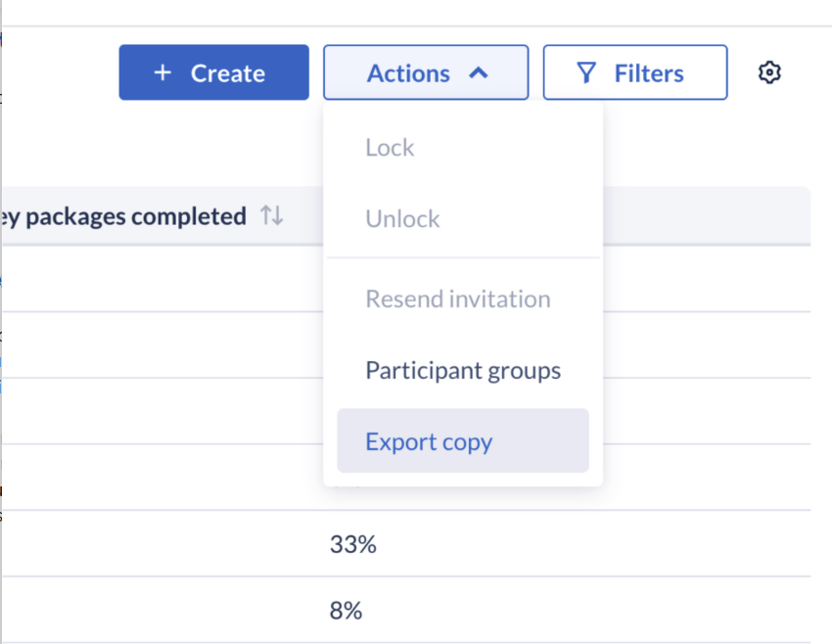The image size is (832, 644).
Task: Click the Filters text label
Action: pyautogui.click(x=649, y=73)
